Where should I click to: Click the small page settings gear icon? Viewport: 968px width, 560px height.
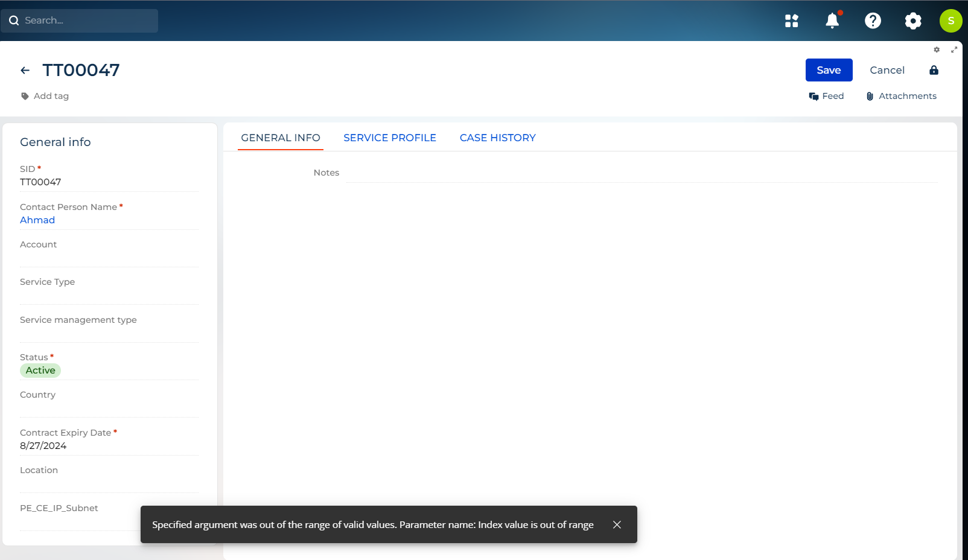coord(937,50)
